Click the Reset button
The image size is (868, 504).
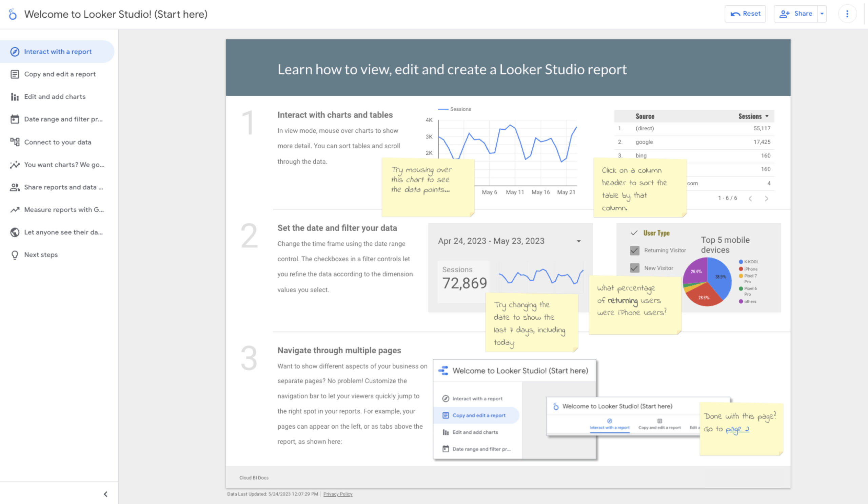pos(745,14)
